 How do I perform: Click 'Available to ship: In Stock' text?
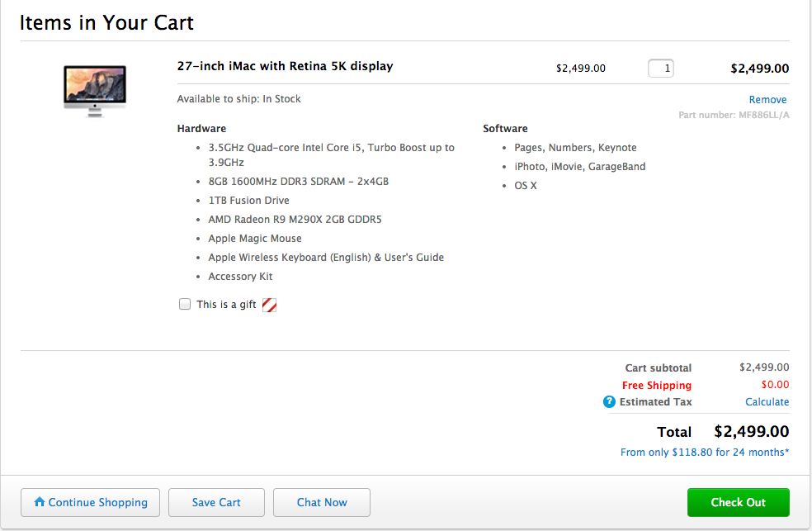pos(238,99)
